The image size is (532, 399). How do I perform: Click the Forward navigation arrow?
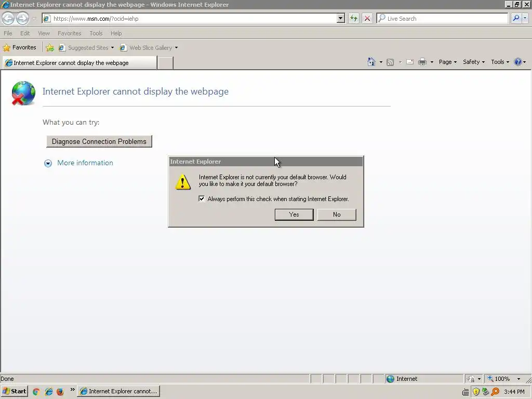tap(23, 18)
